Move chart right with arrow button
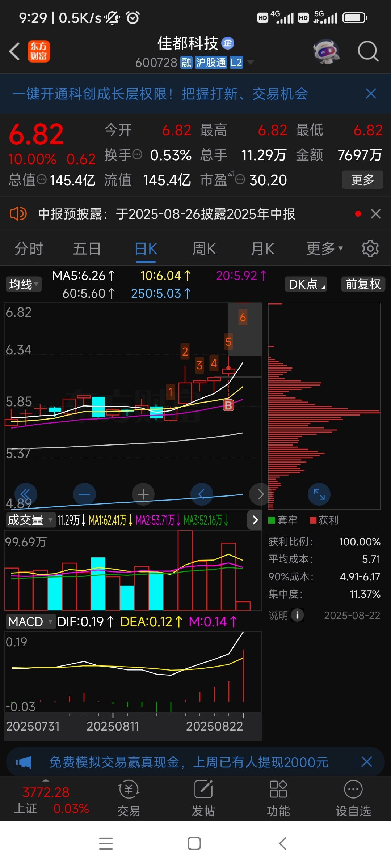 pos(260,494)
